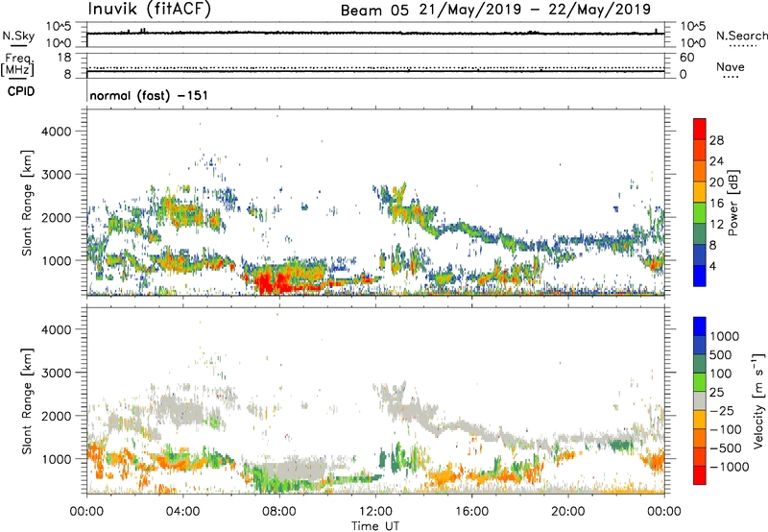Click the yellow 16-20 dB Power colorbar segment
The image size is (768, 532).
coord(700,191)
